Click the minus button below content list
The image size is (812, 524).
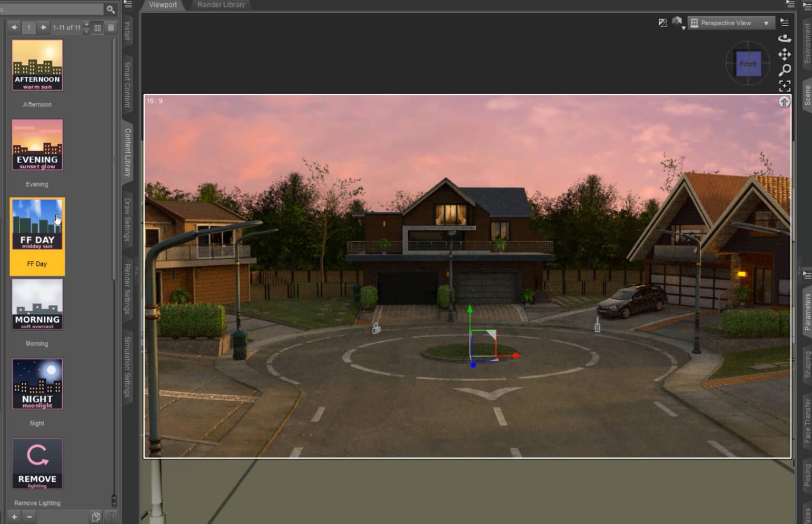tap(29, 517)
